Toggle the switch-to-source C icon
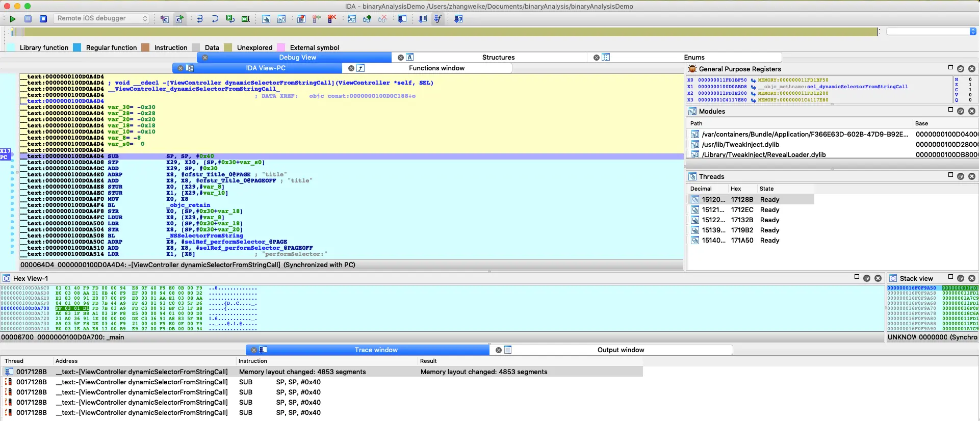Image resolution: width=980 pixels, height=421 pixels. [x=164, y=19]
